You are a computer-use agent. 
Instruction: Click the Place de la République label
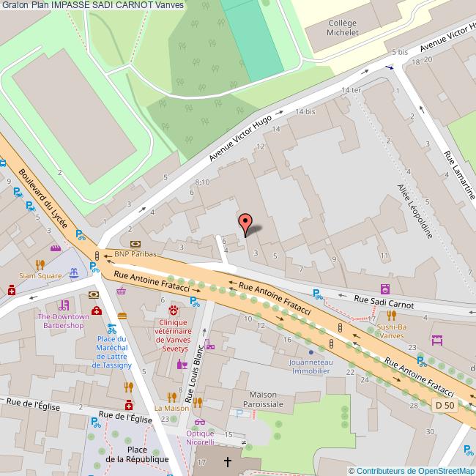(137, 454)
